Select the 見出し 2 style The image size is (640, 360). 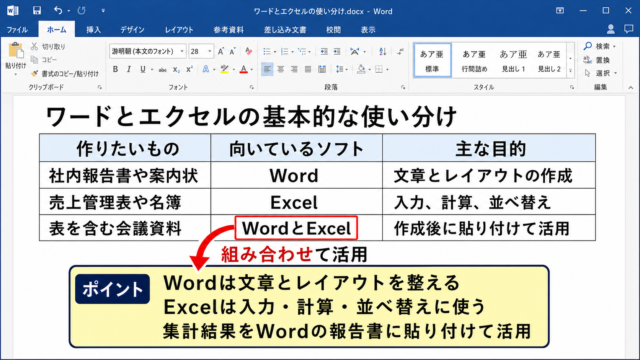(549, 60)
